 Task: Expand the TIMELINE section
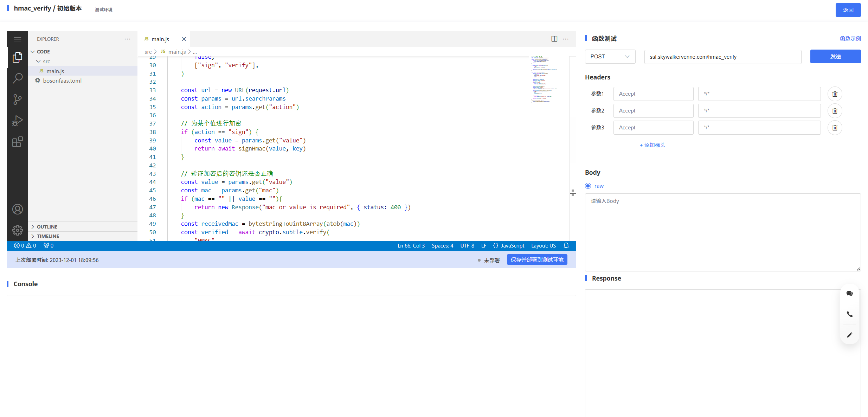(x=48, y=236)
